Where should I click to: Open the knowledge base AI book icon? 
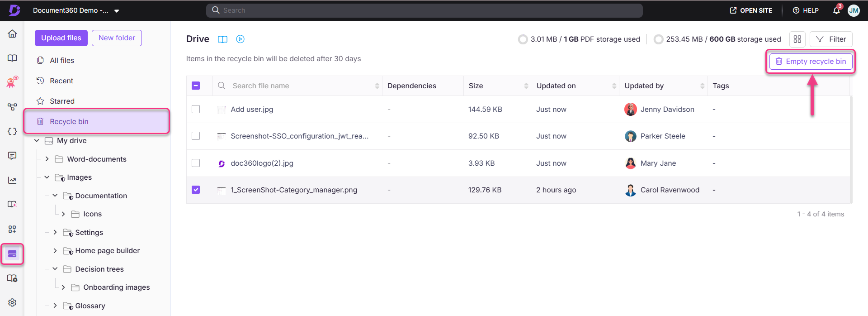tap(12, 204)
